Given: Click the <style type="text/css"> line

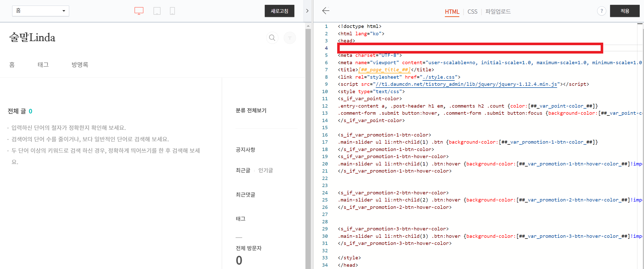Looking at the screenshot, I should click(x=371, y=92).
